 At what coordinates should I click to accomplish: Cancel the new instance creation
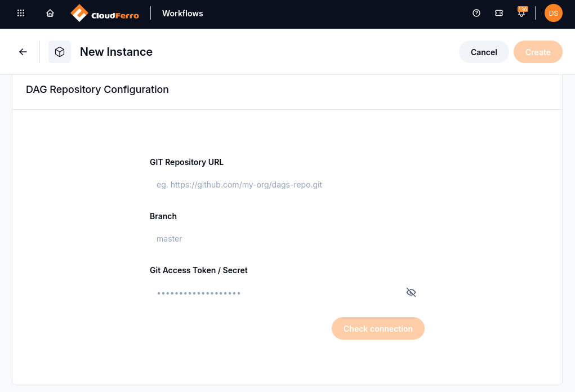pyautogui.click(x=484, y=52)
